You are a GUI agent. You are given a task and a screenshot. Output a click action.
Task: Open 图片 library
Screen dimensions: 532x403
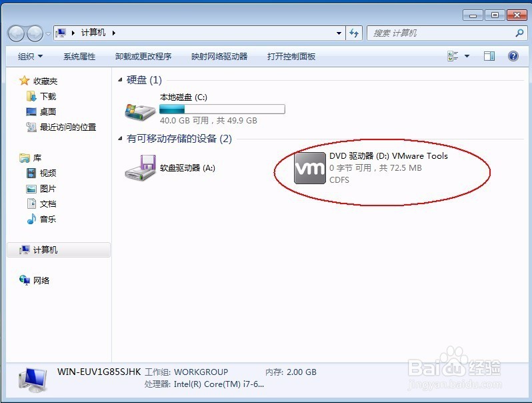pos(48,188)
